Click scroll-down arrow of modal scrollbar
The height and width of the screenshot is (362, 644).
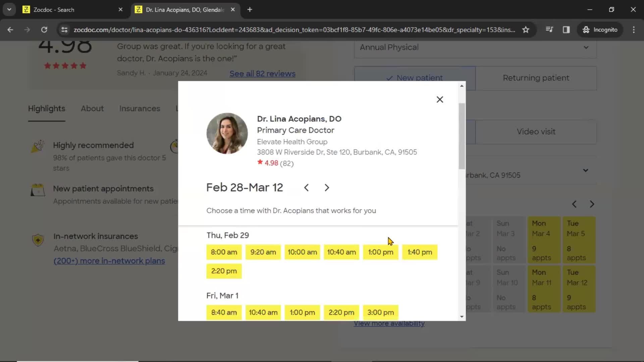462,317
